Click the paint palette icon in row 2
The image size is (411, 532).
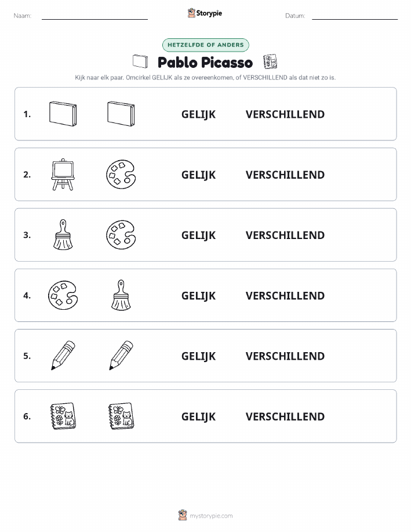(x=121, y=175)
